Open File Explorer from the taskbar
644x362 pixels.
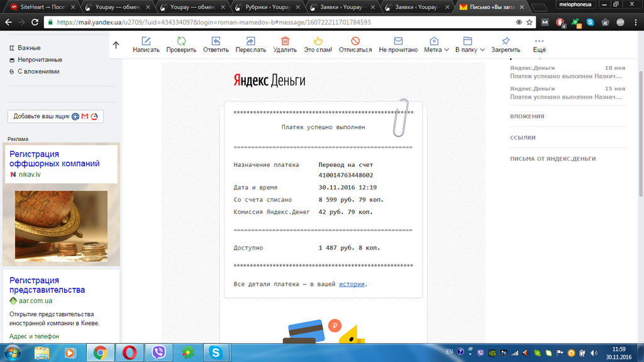tap(42, 353)
